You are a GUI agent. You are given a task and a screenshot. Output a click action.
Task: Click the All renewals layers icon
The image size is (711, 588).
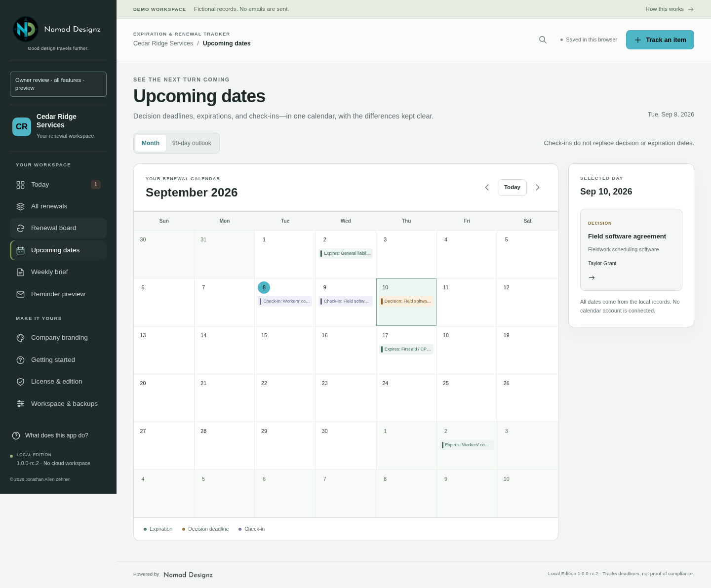click(20, 206)
